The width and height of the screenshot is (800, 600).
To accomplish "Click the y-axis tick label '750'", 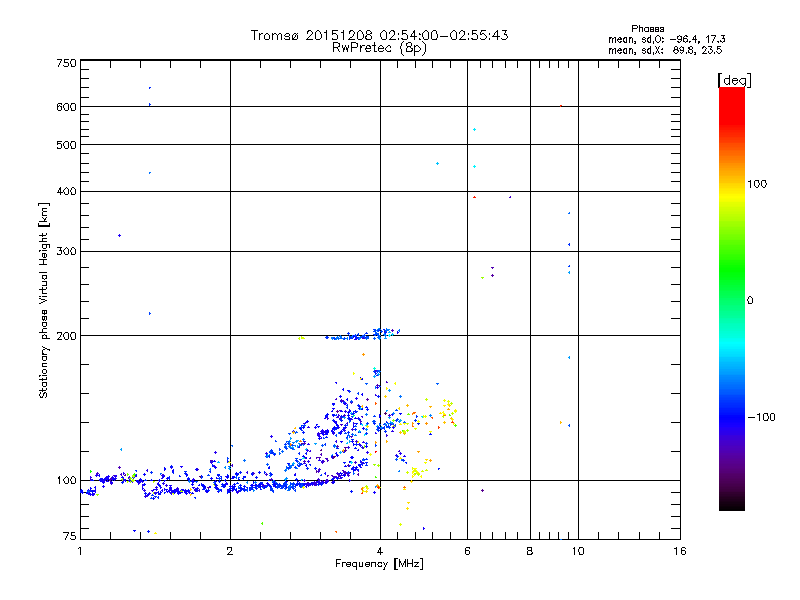I will point(66,63).
